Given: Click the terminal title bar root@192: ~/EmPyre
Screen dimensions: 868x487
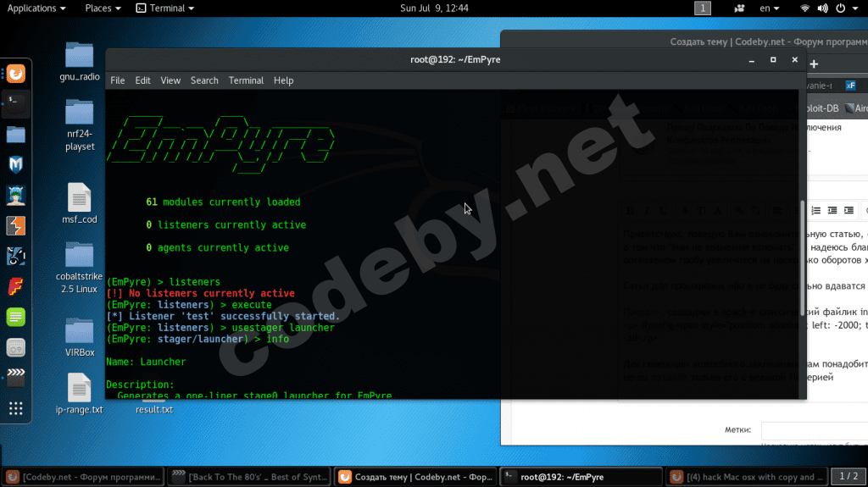Looking at the screenshot, I should (455, 60).
